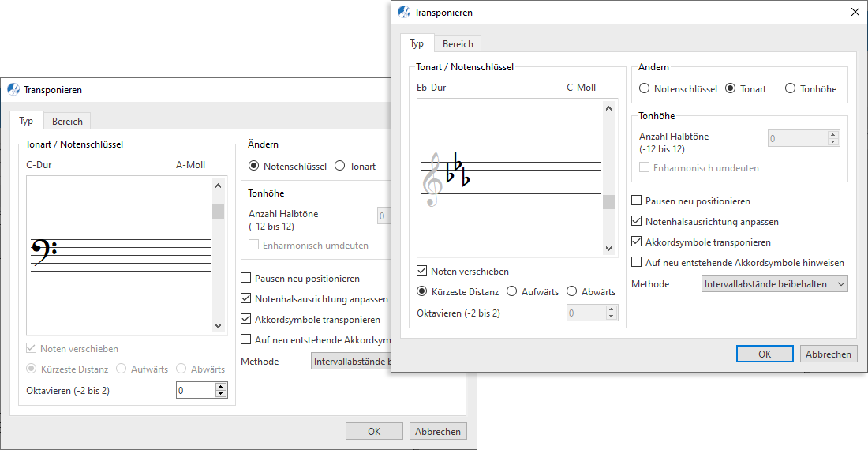Switch to the Bereich tab in the front dialog
This screenshot has height=450, width=868.
click(458, 44)
